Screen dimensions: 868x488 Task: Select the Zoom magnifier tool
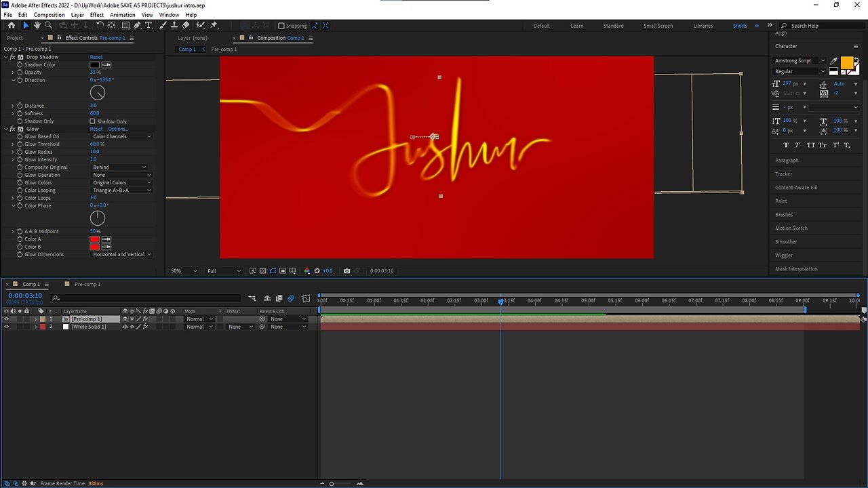click(x=48, y=25)
